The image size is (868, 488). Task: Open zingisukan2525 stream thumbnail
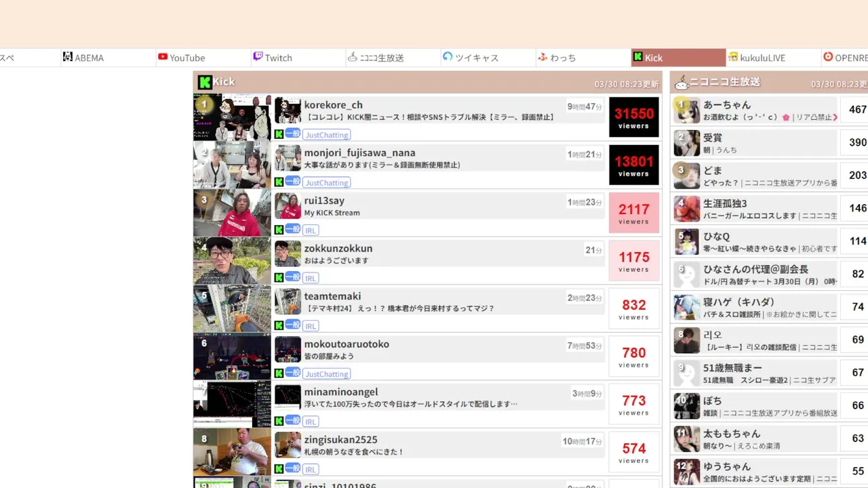point(232,451)
